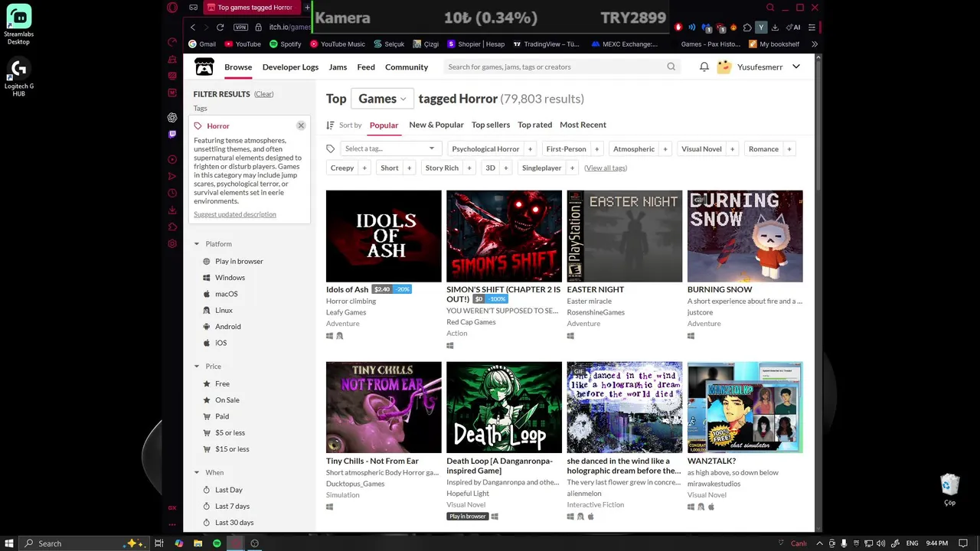Open Windows Start menu
This screenshot has width=980, height=551.
[x=8, y=543]
